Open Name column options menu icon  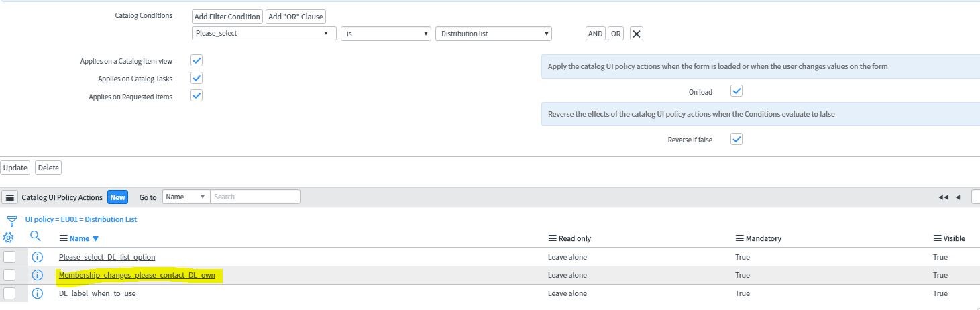coord(64,238)
